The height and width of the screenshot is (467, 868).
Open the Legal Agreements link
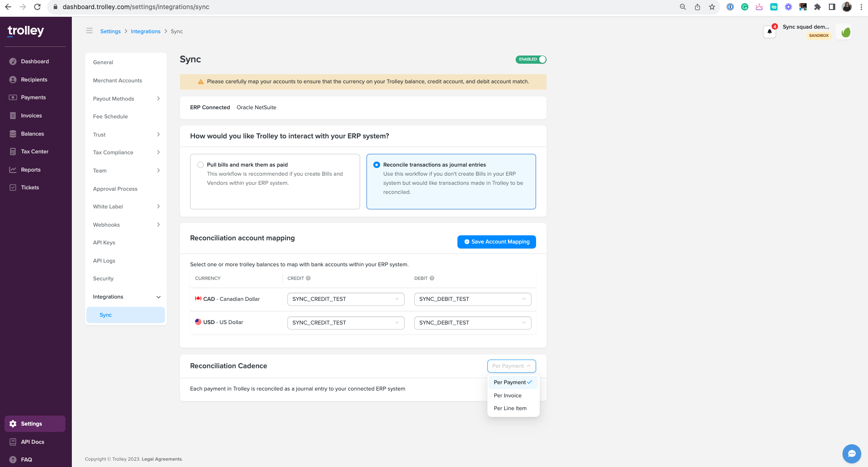tap(162, 459)
